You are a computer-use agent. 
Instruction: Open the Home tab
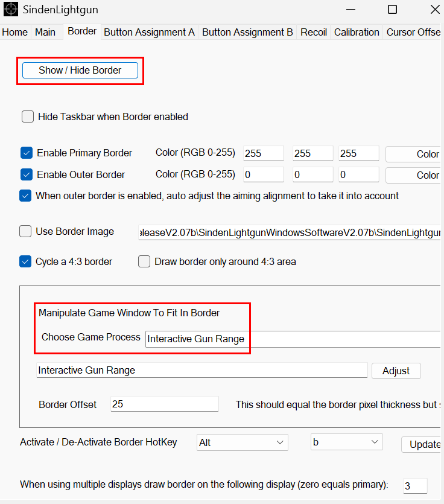[x=14, y=32]
